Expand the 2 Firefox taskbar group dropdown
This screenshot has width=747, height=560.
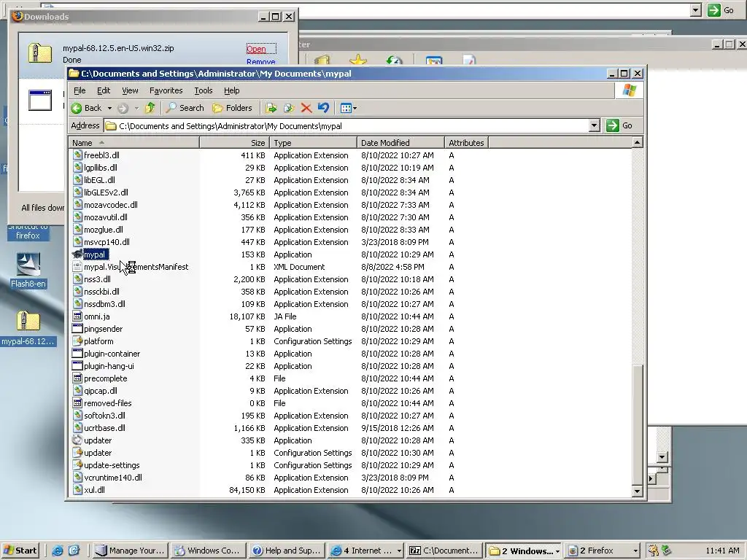635,551
